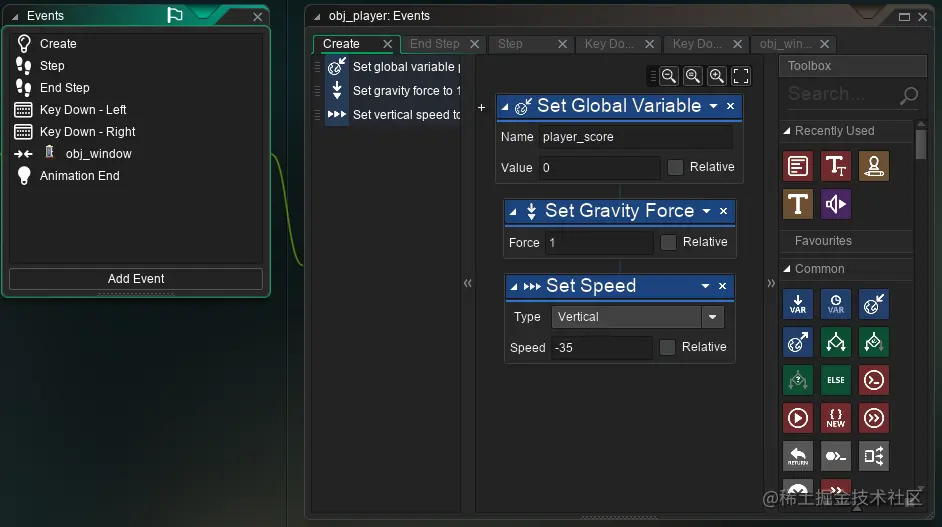
Task: Select the Create event with lightbulb icon
Action: 24,43
